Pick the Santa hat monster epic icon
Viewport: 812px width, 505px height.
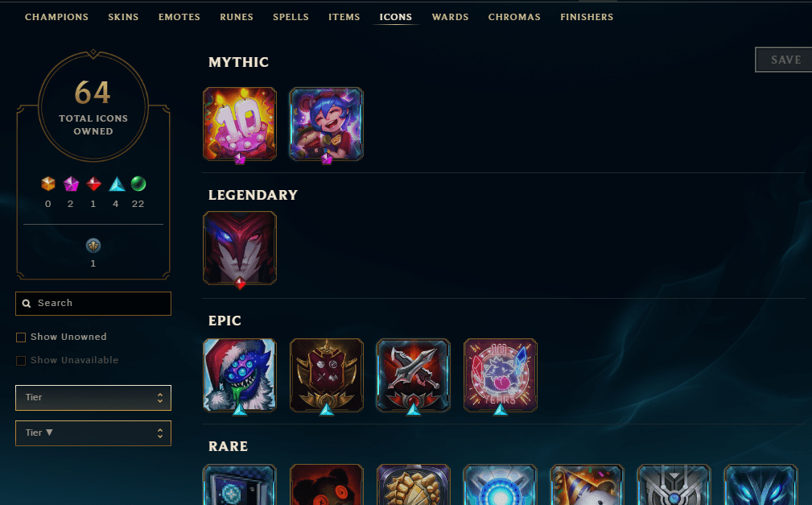coord(240,375)
